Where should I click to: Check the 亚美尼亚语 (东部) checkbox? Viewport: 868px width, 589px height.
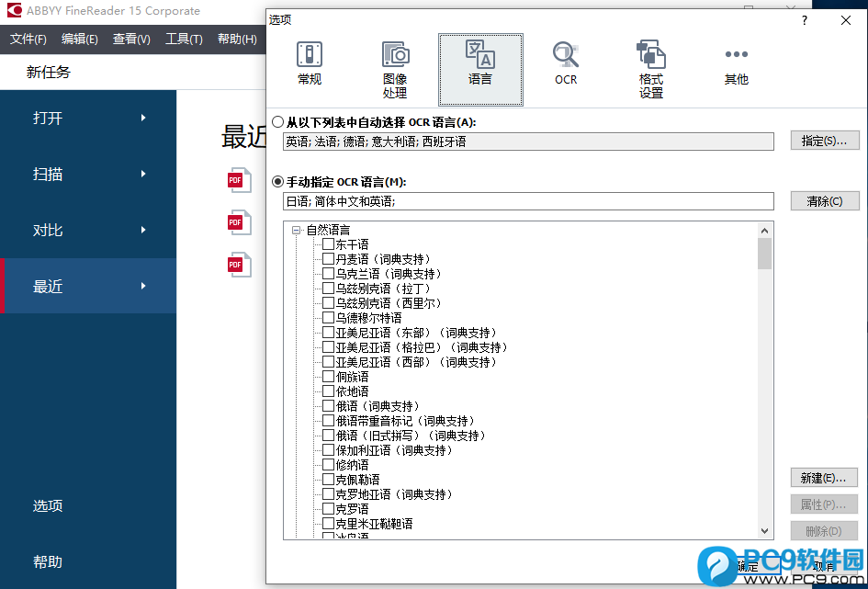pos(328,332)
